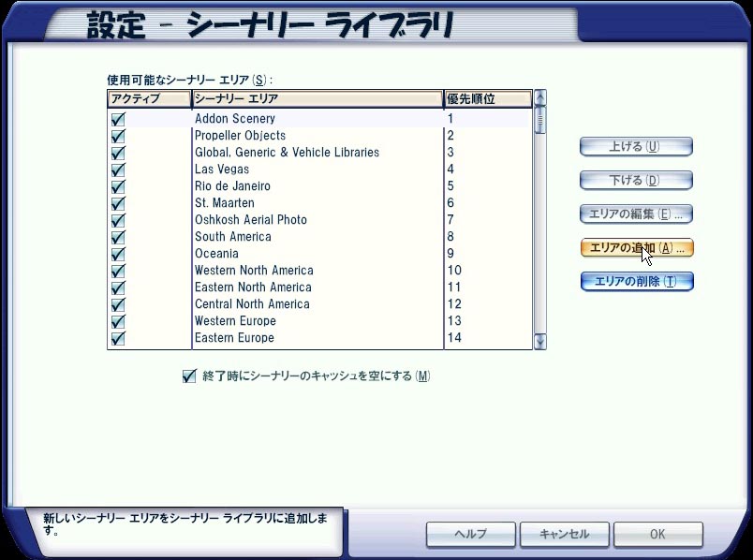The height and width of the screenshot is (560, 753).
Task: Open ヘルプ help button
Action: pos(470,534)
